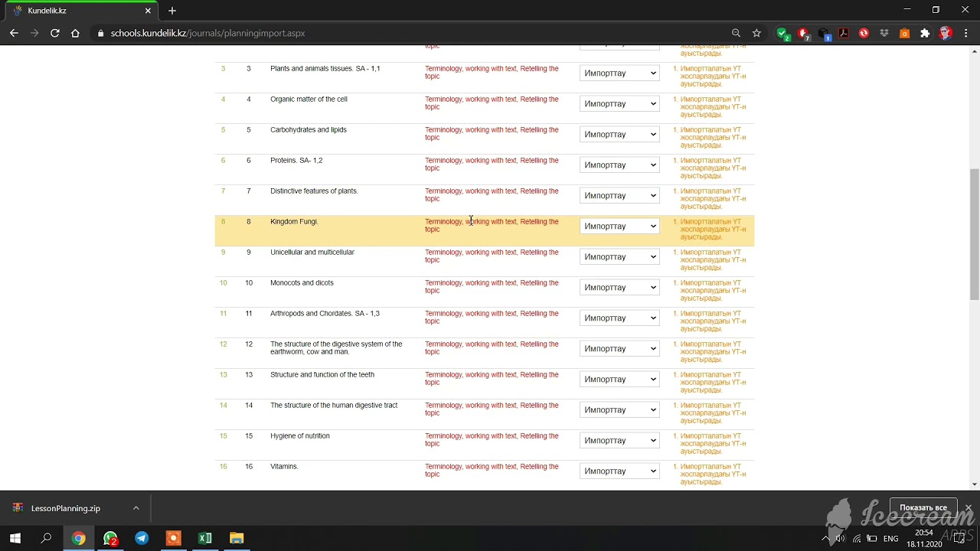Open a new browser tab

pos(172,11)
